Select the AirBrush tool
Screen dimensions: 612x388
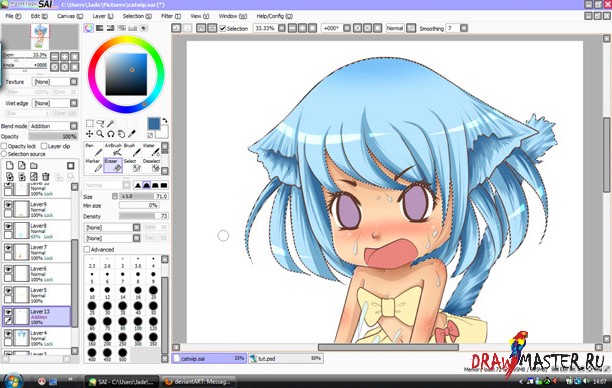[x=113, y=150]
